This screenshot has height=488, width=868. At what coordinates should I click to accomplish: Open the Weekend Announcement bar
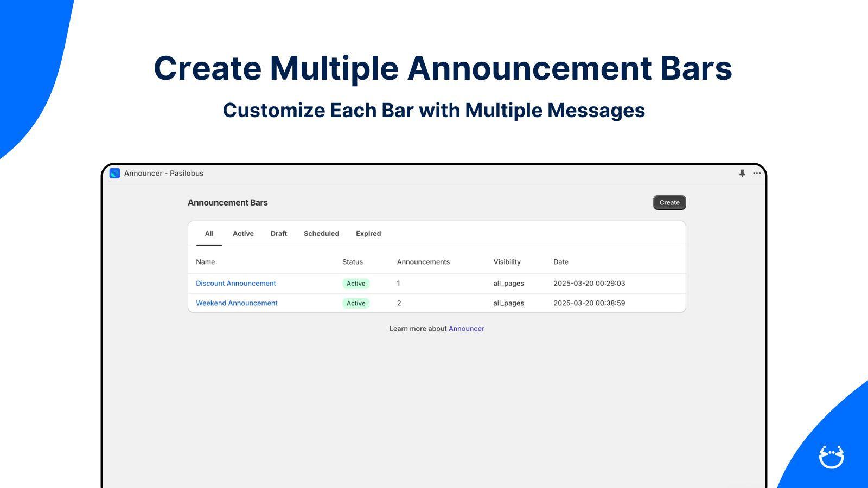(237, 303)
